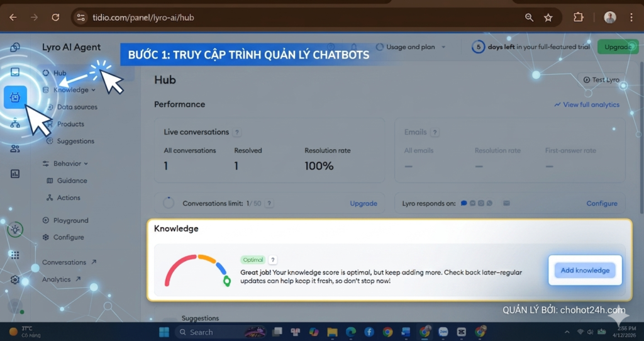Click the Windows taskbar Search box

(219, 332)
